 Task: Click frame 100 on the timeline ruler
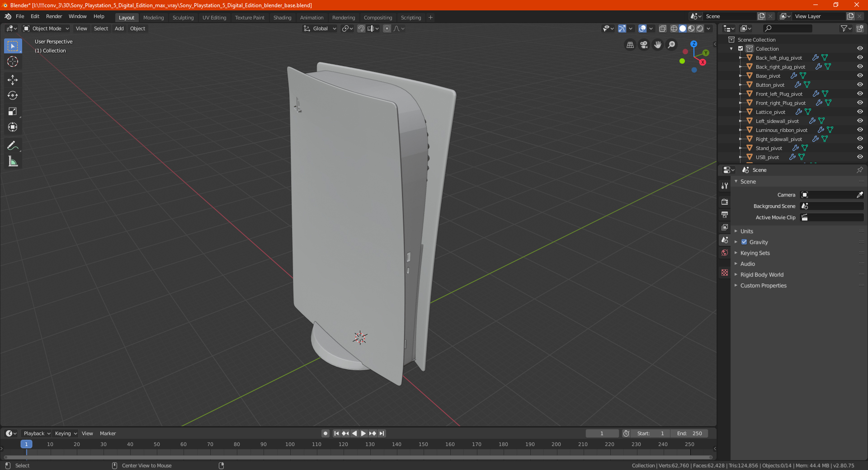(290, 444)
